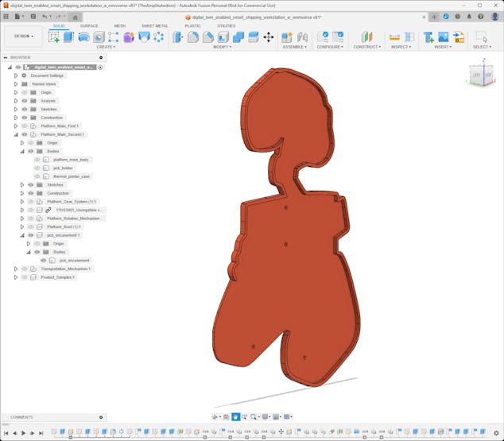Viewport: 504px width, 441px height.
Task: Select the thermal_printer_case body in browser
Action: [x=72, y=176]
